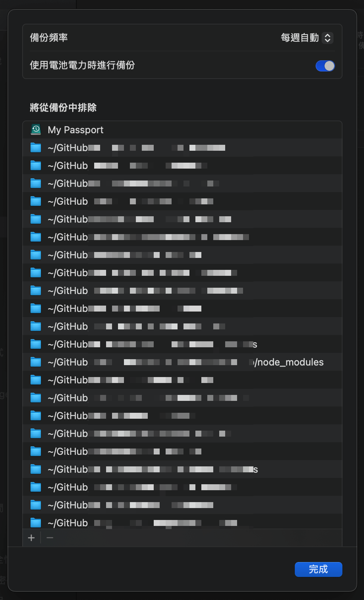
Task: Click the minus icon to remove exclusion
Action: pyautogui.click(x=50, y=538)
